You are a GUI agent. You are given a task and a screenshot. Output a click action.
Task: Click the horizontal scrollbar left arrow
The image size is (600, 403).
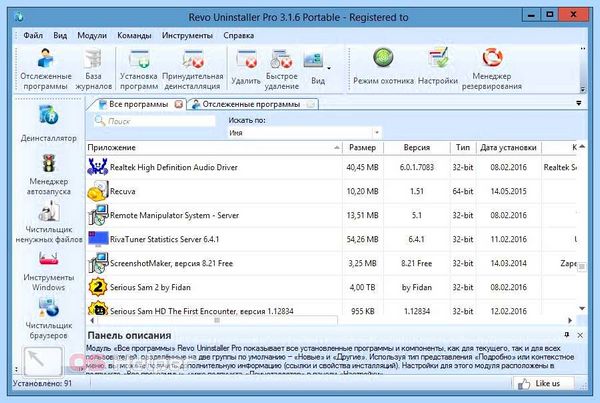point(92,320)
